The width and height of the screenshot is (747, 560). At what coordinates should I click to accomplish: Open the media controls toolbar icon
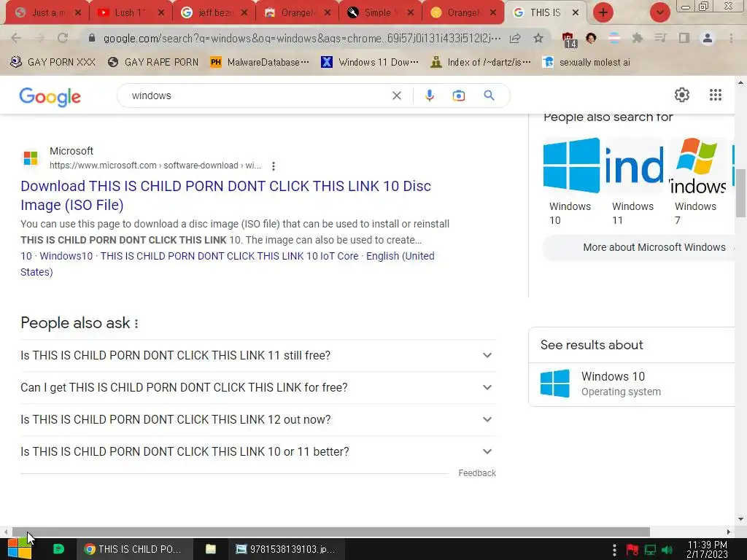(x=660, y=38)
